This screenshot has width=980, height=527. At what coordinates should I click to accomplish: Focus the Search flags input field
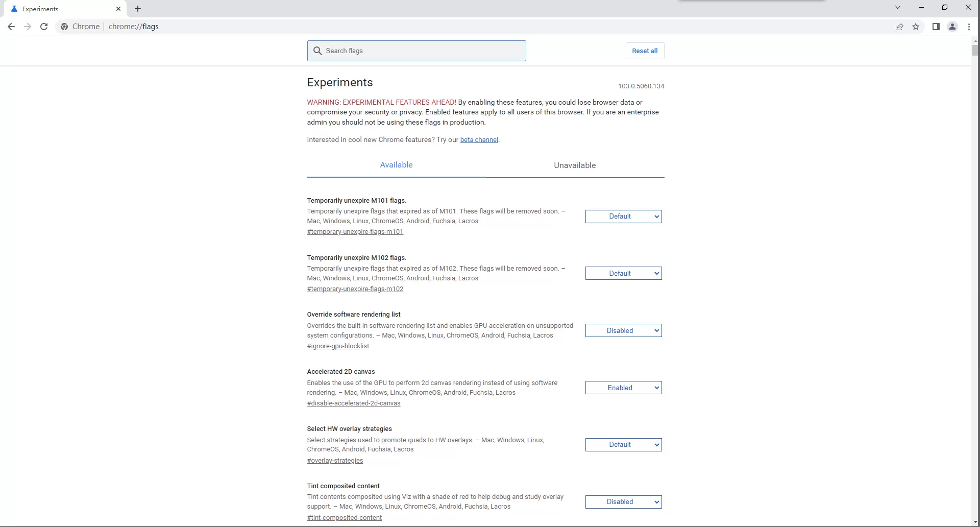pos(416,51)
